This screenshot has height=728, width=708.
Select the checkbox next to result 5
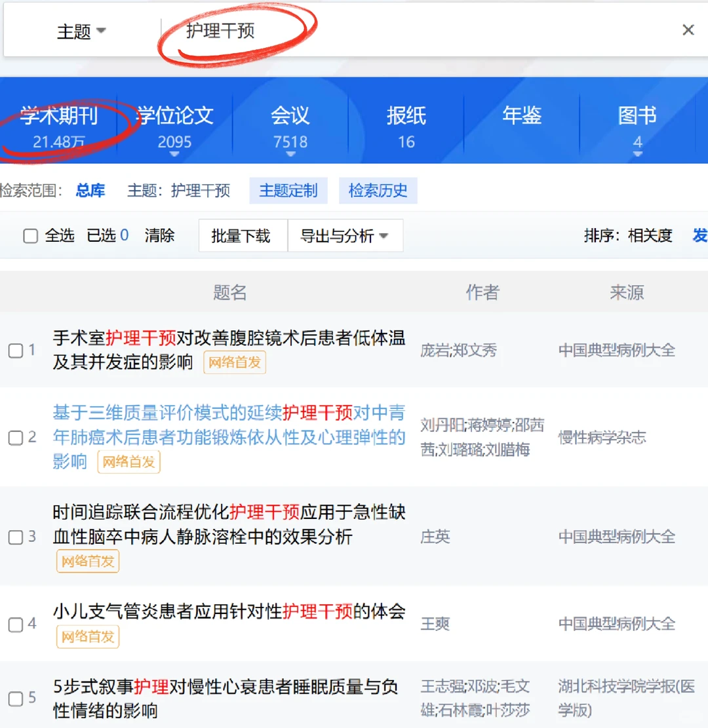tap(16, 699)
